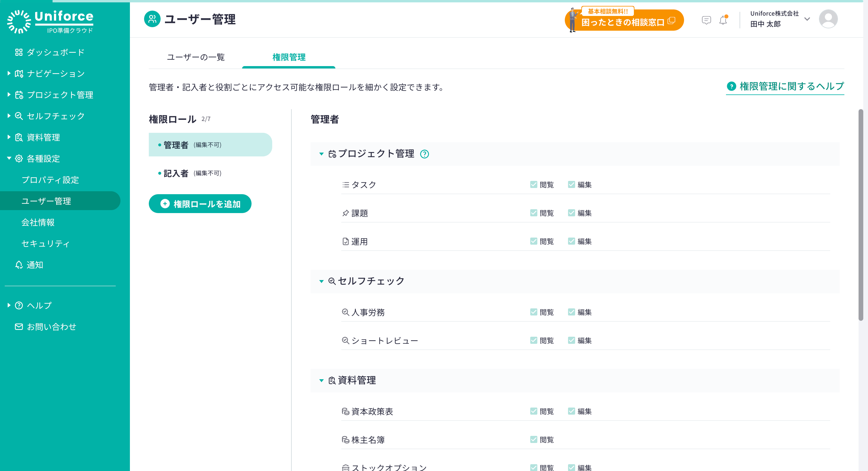Open the chat message icon in header
Image resolution: width=868 pixels, height=471 pixels.
706,20
